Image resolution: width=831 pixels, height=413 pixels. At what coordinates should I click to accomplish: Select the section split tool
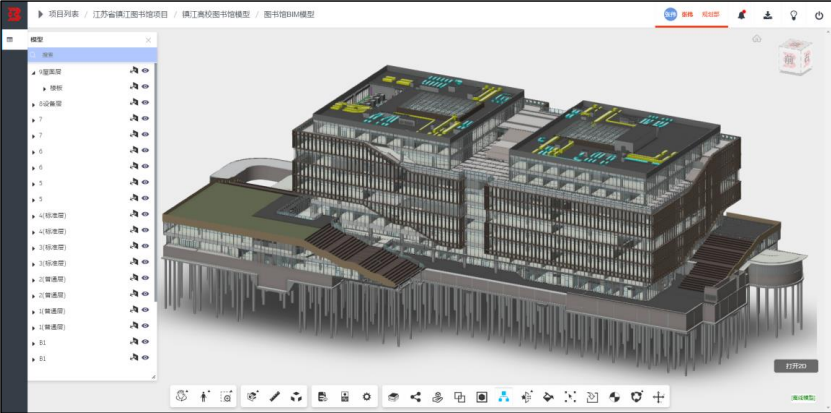tap(526, 397)
